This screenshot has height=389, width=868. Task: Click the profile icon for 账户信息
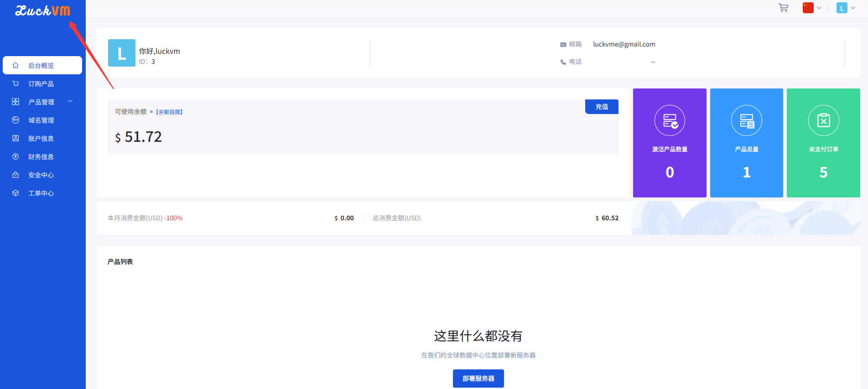point(16,138)
